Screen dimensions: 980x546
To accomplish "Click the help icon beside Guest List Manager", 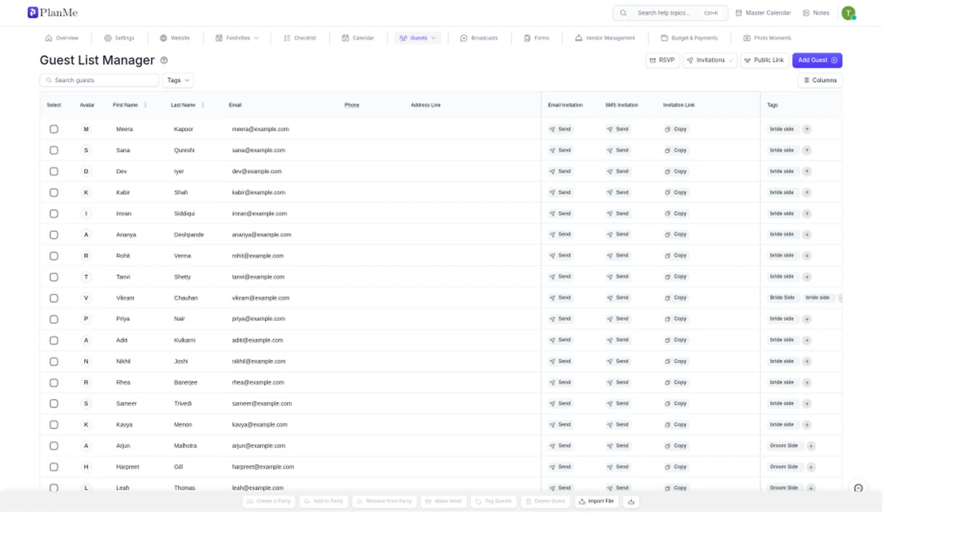I will tap(164, 60).
